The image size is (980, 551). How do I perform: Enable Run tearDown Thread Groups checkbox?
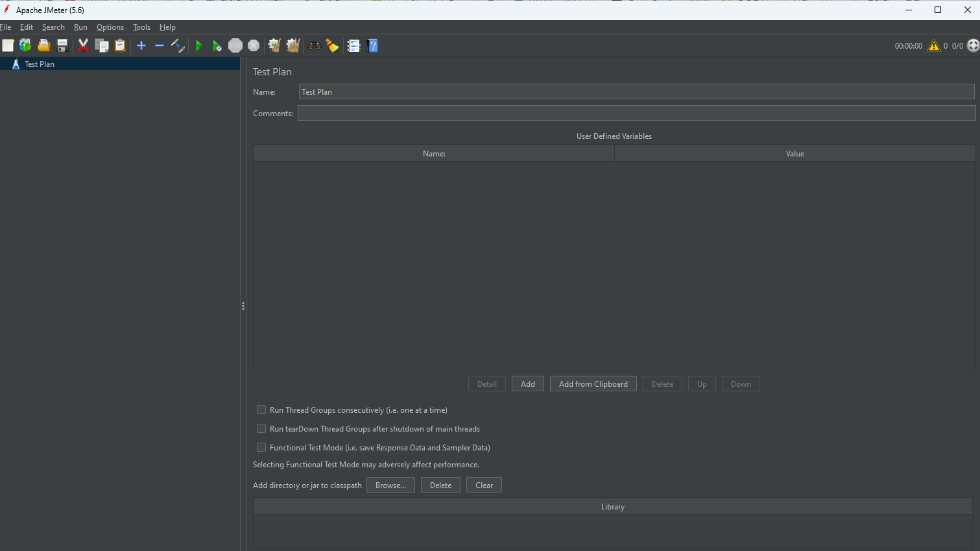[x=261, y=428]
